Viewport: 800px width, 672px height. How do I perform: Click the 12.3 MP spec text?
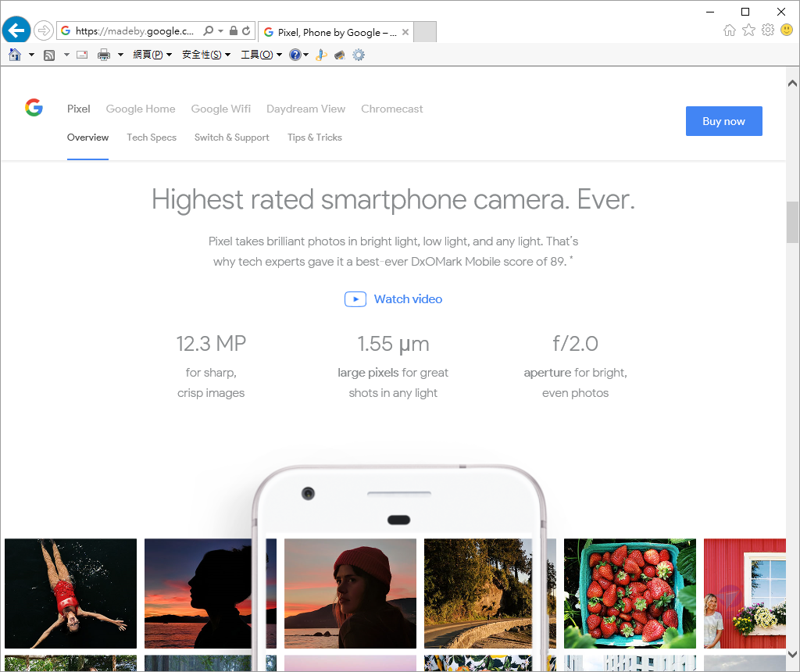(x=211, y=344)
